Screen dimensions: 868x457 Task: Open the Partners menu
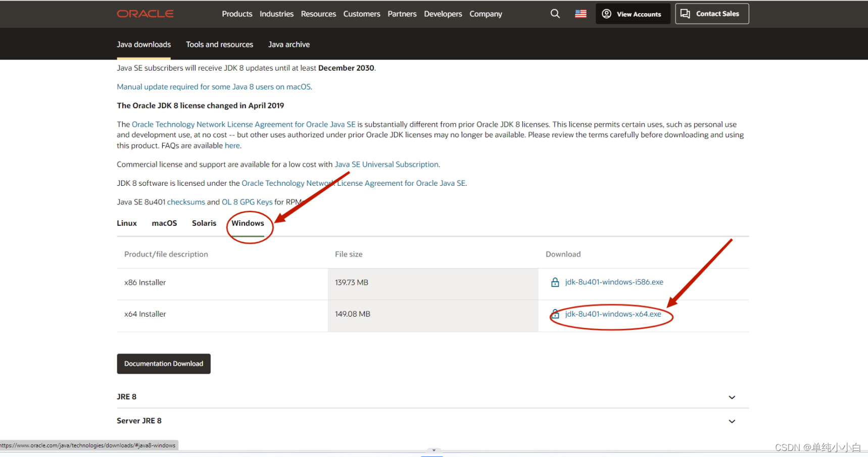pos(402,14)
